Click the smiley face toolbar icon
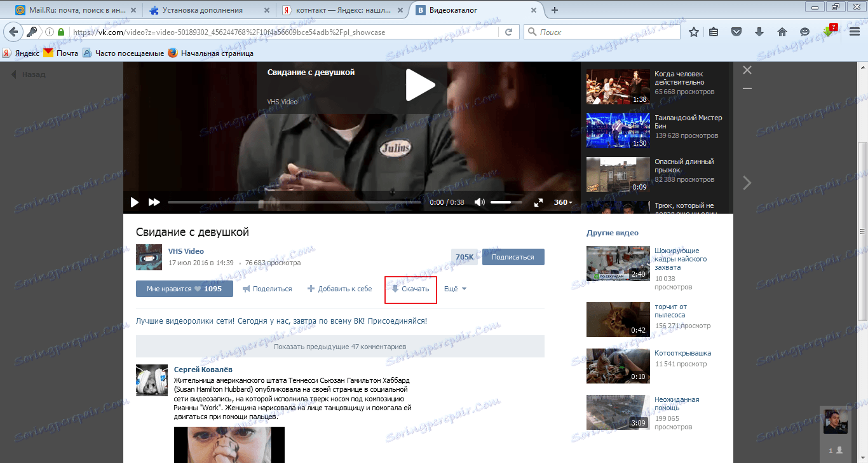The width and height of the screenshot is (868, 463). pyautogui.click(x=804, y=32)
